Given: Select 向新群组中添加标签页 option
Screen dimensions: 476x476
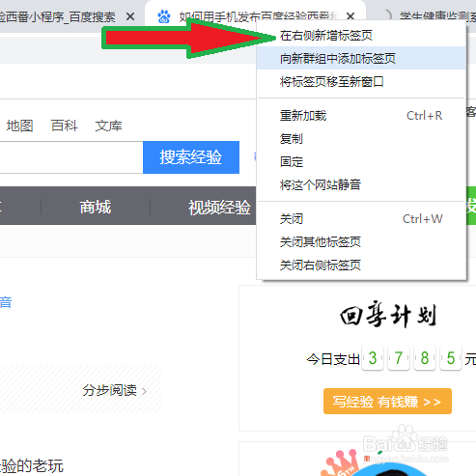Looking at the screenshot, I should coord(361,58).
